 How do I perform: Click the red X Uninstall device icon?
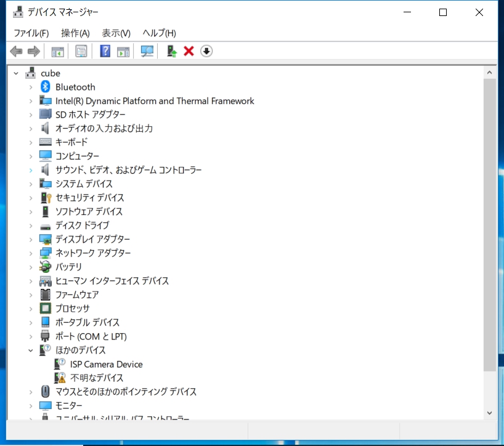tap(189, 51)
